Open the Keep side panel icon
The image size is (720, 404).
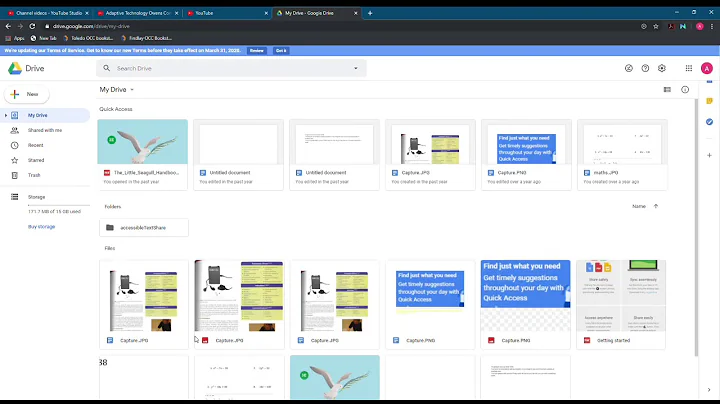point(709,101)
